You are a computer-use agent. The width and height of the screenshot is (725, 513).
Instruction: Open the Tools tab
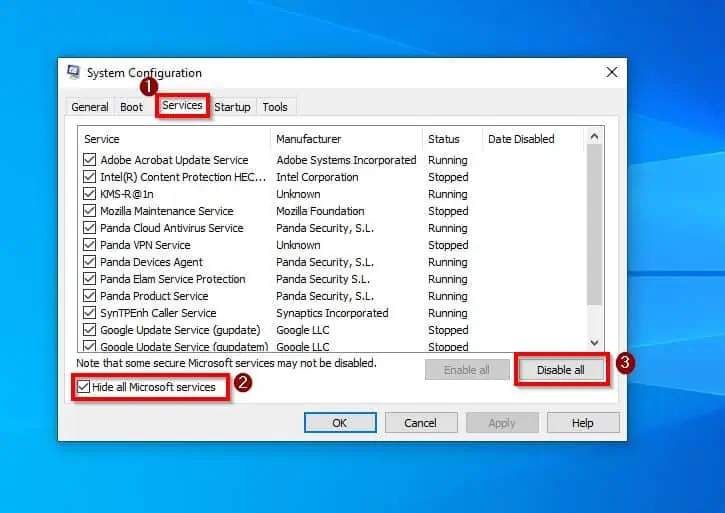click(x=275, y=107)
